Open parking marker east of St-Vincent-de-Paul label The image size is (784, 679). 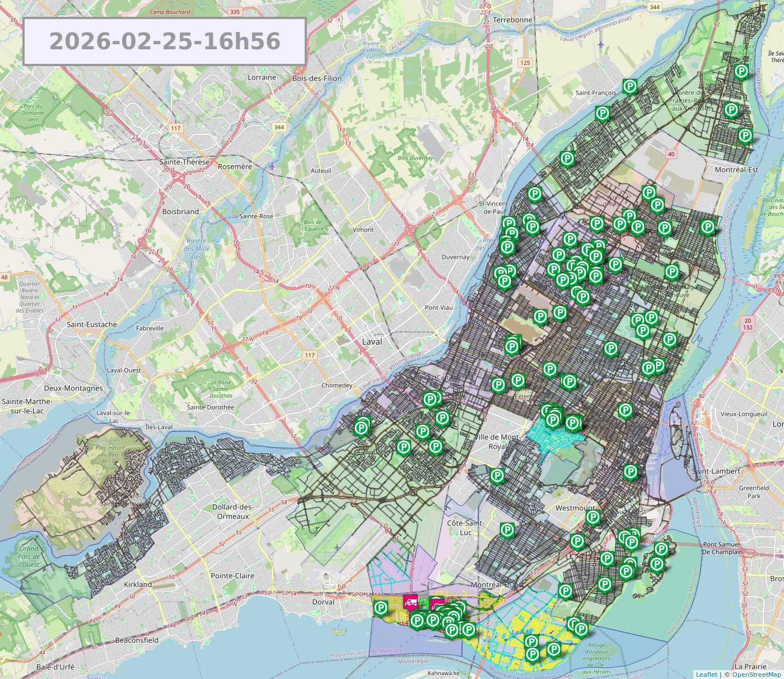(535, 195)
